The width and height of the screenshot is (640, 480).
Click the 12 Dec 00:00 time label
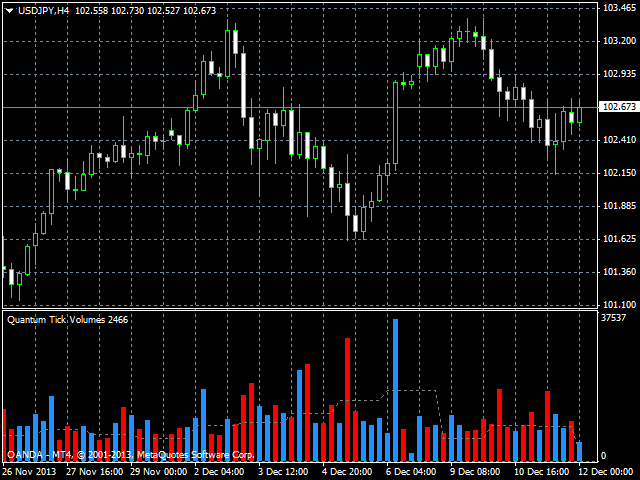coord(606,472)
